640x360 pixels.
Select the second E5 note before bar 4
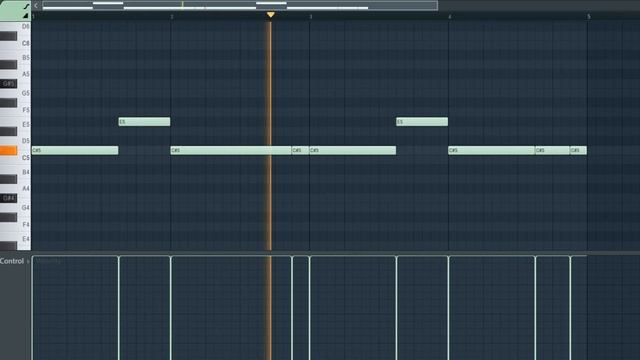click(x=422, y=122)
